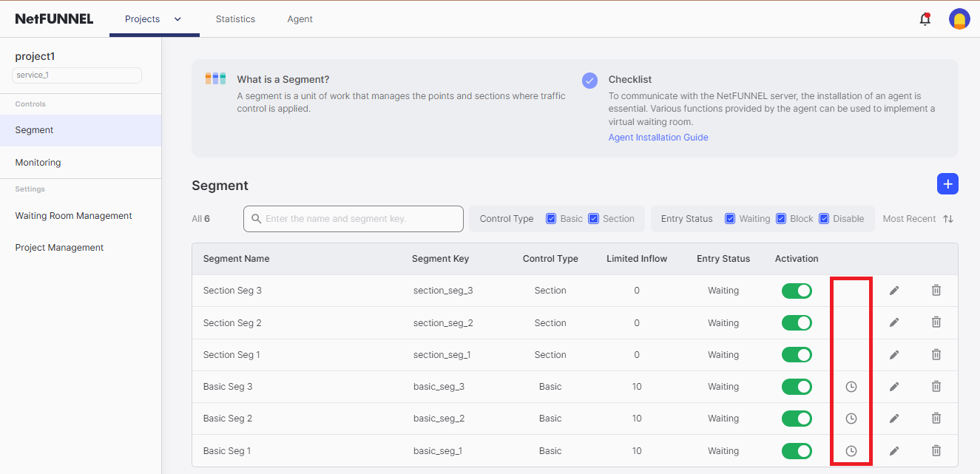This screenshot has width=980, height=474.
Task: Open Monitoring in the sidebar
Action: (38, 163)
